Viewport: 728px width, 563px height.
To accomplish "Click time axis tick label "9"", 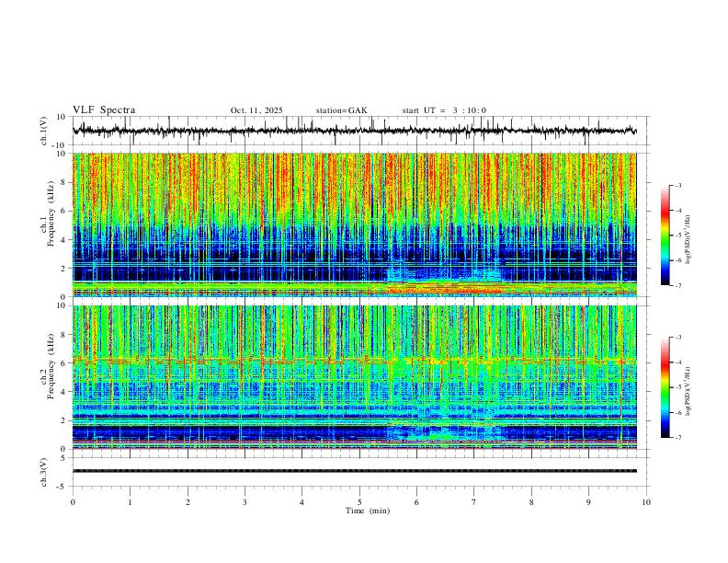I will [588, 502].
